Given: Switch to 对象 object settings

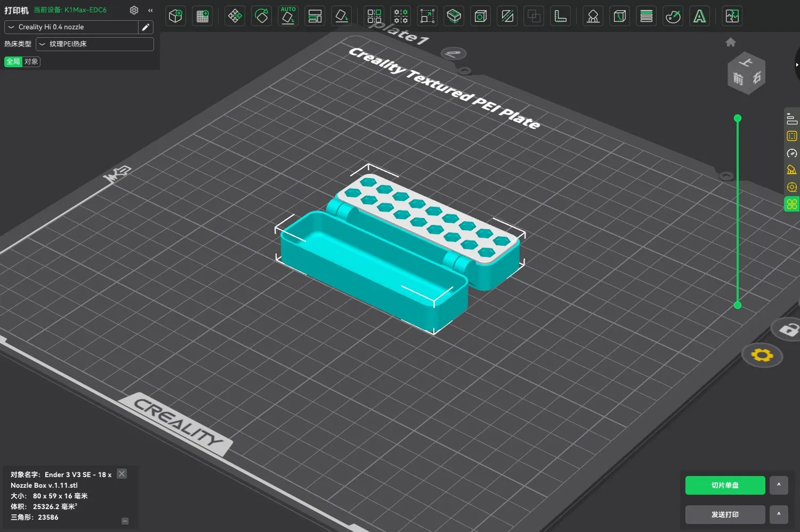Looking at the screenshot, I should (31, 62).
